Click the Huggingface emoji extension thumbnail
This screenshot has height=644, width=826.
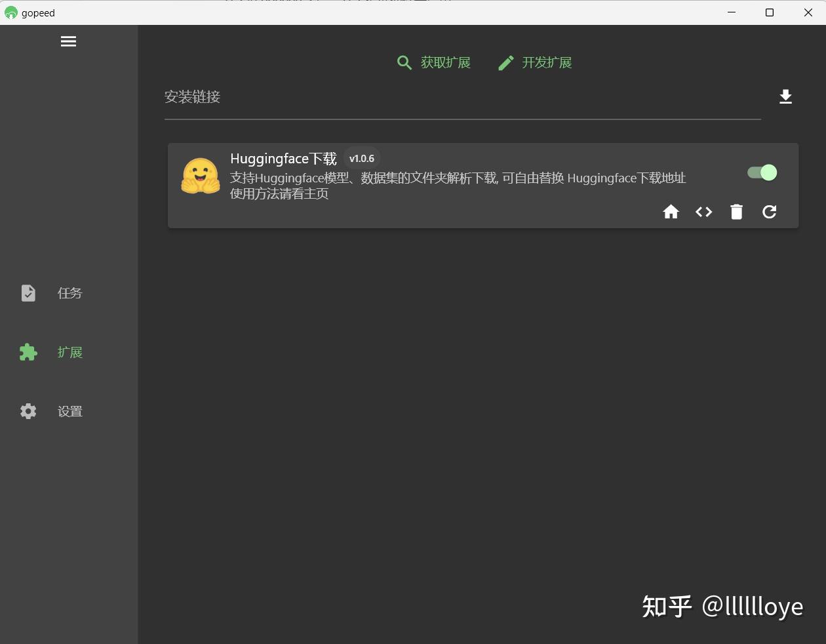[x=200, y=176]
